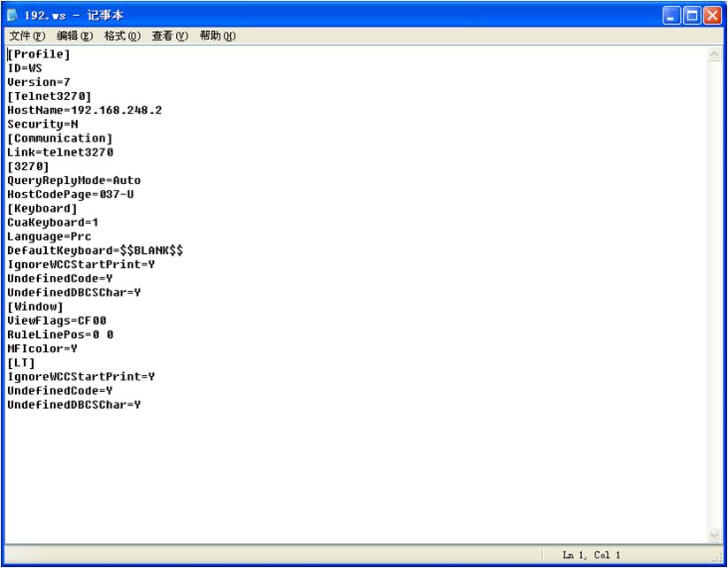The image size is (728, 568).
Task: Click the Security=N line
Action: coord(42,125)
